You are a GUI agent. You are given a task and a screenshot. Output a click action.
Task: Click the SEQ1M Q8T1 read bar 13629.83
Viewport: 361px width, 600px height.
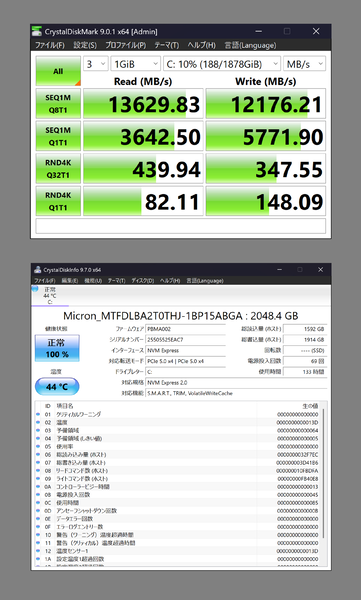(143, 104)
